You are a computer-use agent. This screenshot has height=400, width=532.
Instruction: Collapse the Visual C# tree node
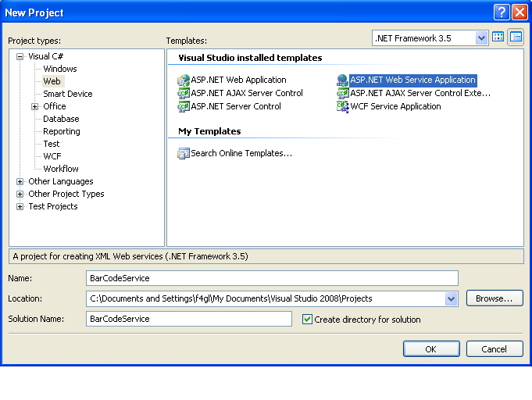[x=20, y=57]
